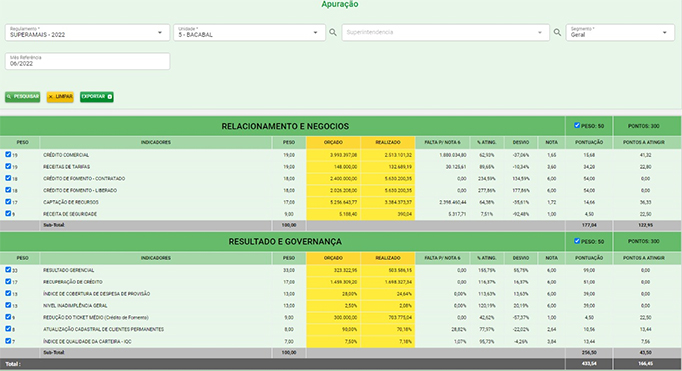The height and width of the screenshot is (371, 682).
Task: Click the PONTOS A ATINGIR header in Relacionamento table
Action: point(644,143)
